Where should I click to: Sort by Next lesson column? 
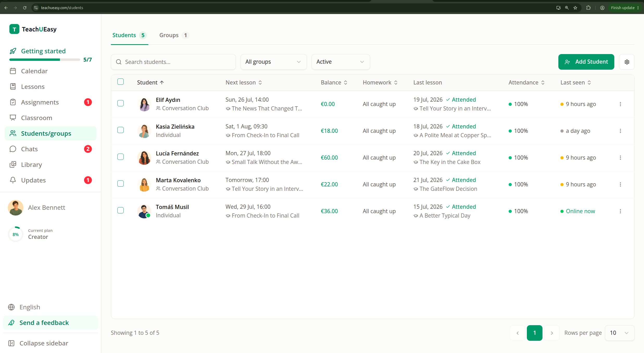pyautogui.click(x=244, y=82)
